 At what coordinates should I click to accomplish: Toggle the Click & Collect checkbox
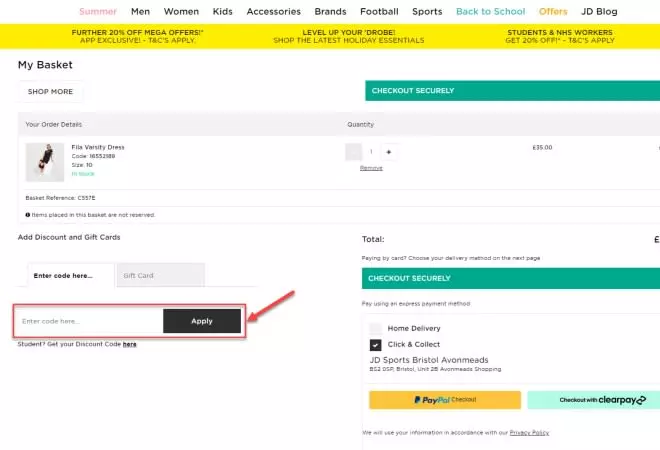click(375, 345)
